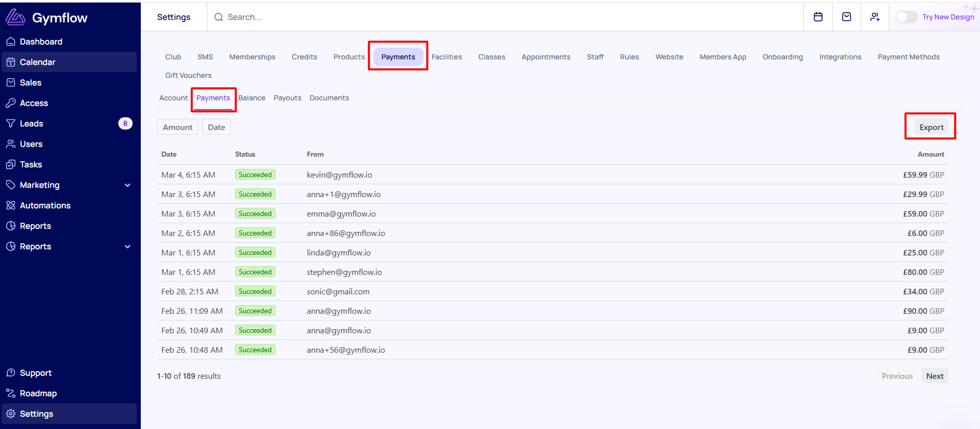Click the stephen@gymflow.io payment email
This screenshot has width=980, height=429.
[x=344, y=272]
